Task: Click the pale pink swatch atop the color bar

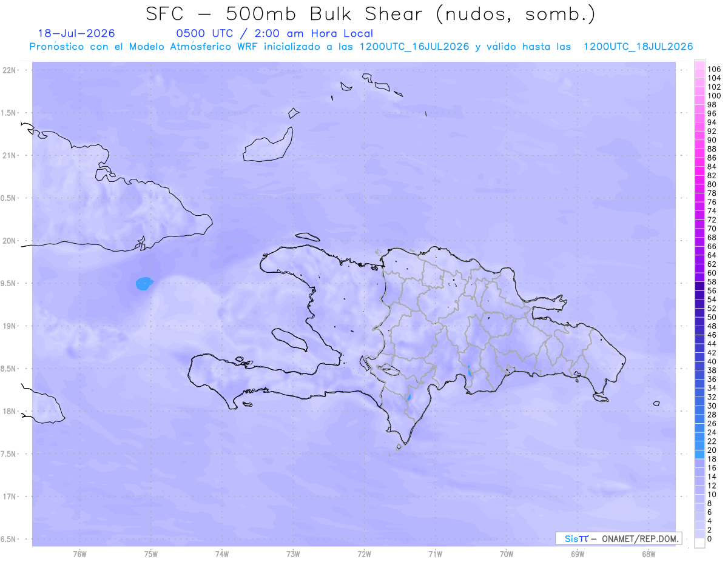Action: click(699, 65)
